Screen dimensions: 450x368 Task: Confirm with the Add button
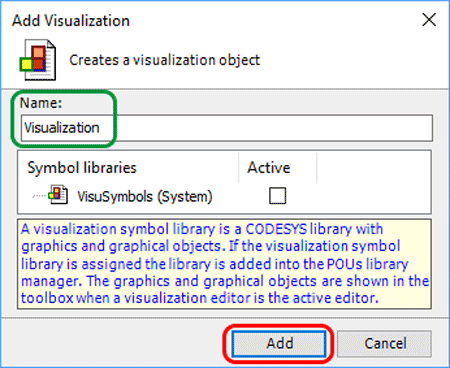pos(279,343)
